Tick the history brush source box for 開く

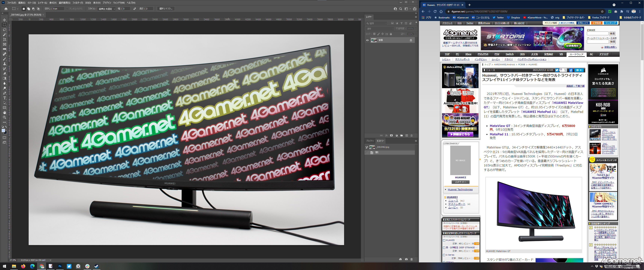[x=367, y=153]
